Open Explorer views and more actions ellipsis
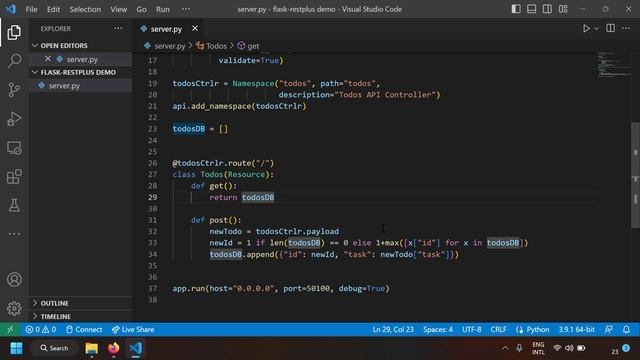640x360 pixels. (118, 28)
